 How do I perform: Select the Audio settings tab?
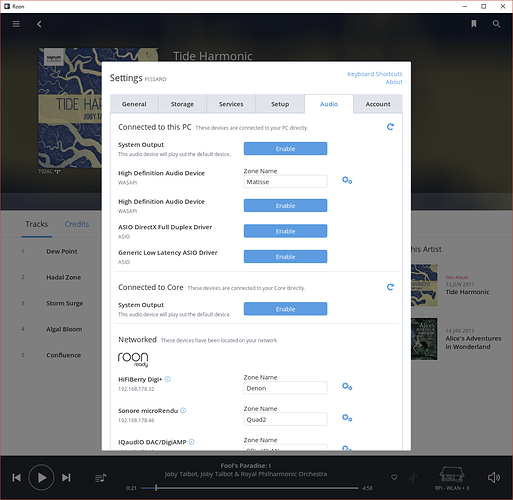click(x=329, y=104)
